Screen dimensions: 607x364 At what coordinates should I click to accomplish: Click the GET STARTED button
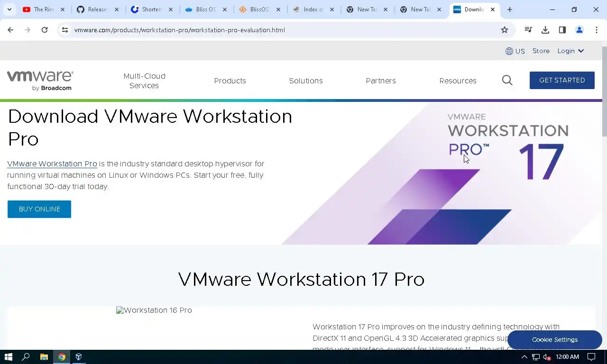click(562, 80)
